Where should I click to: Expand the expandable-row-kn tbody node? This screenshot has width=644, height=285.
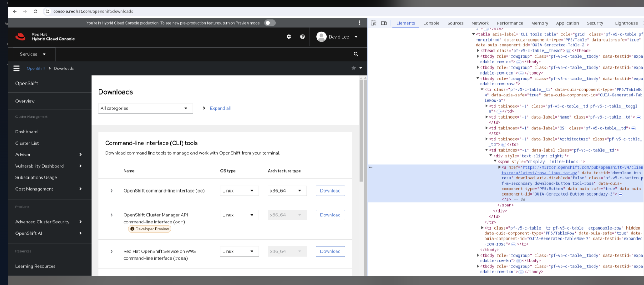pyautogui.click(x=478, y=256)
